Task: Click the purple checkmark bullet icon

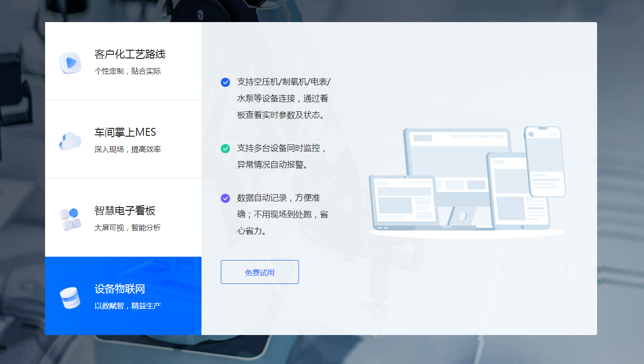Action: click(225, 198)
